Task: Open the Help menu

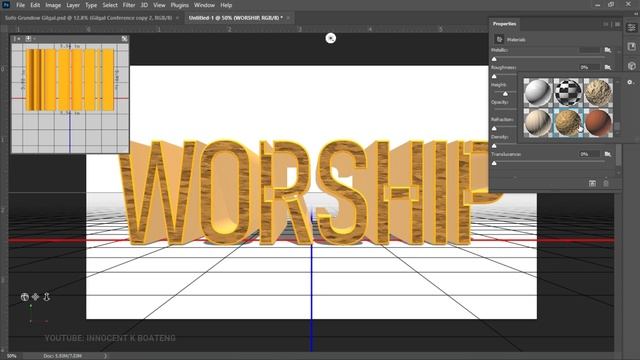Action: tap(226, 5)
